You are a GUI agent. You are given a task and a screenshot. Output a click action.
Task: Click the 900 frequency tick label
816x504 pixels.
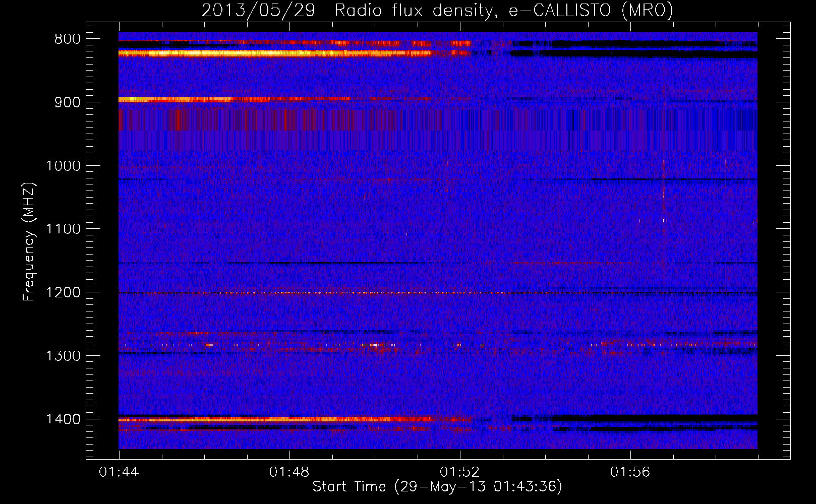point(67,102)
